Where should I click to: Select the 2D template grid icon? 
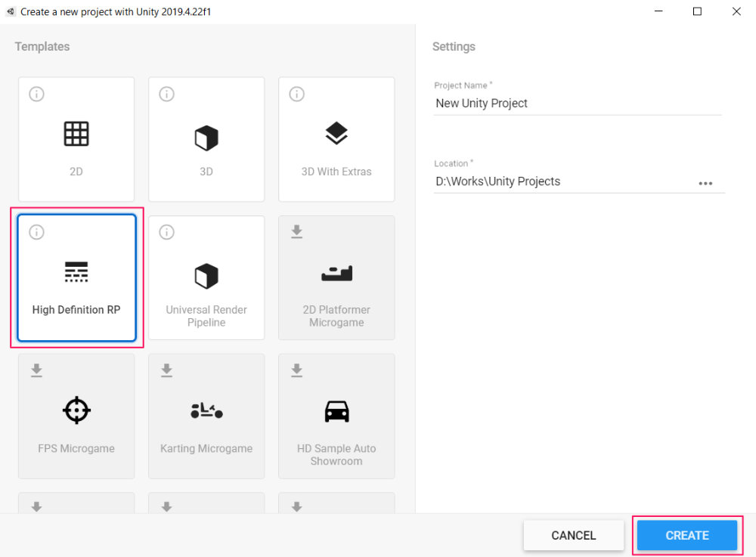coord(76,134)
